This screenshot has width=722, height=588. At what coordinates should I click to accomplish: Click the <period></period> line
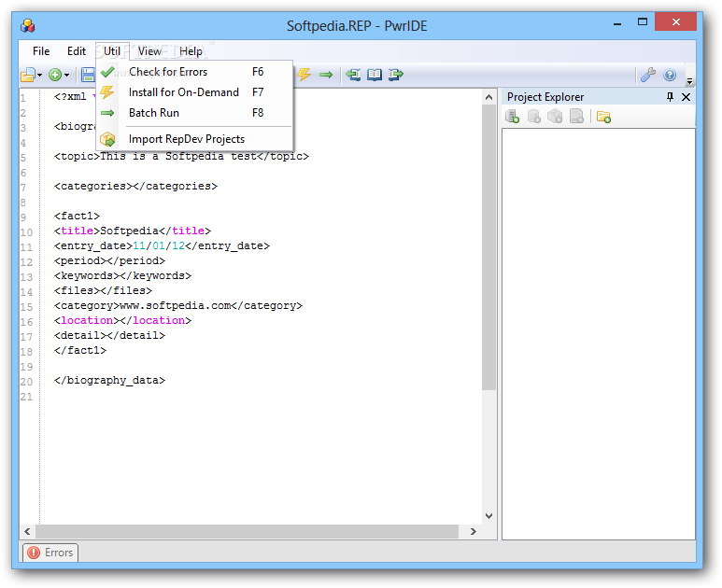[x=109, y=261]
